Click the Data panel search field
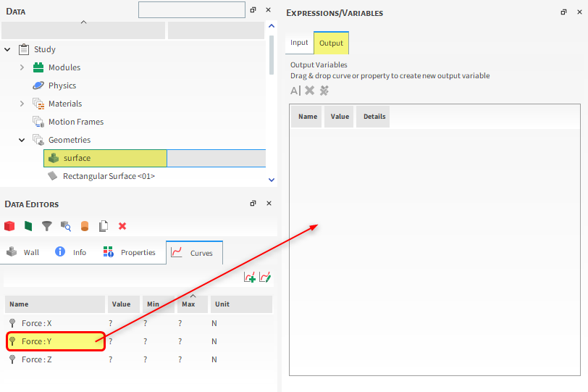This screenshot has width=588, height=392. point(192,9)
